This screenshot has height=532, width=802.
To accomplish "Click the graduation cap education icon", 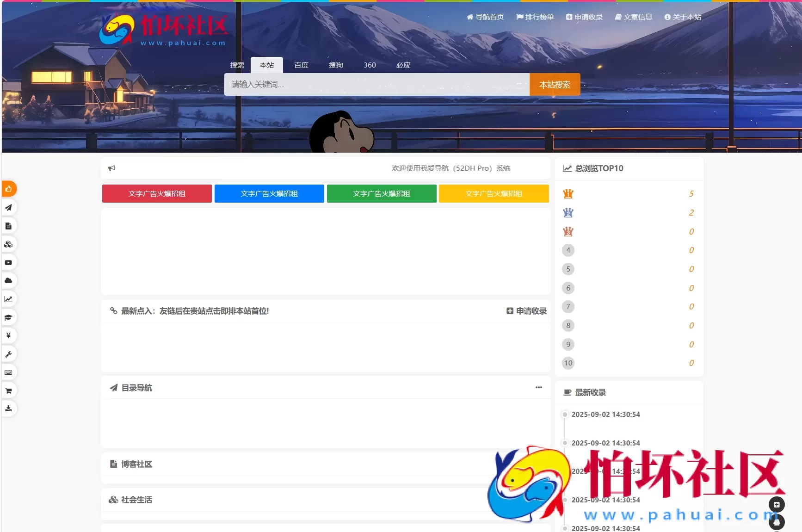I will (x=9, y=317).
